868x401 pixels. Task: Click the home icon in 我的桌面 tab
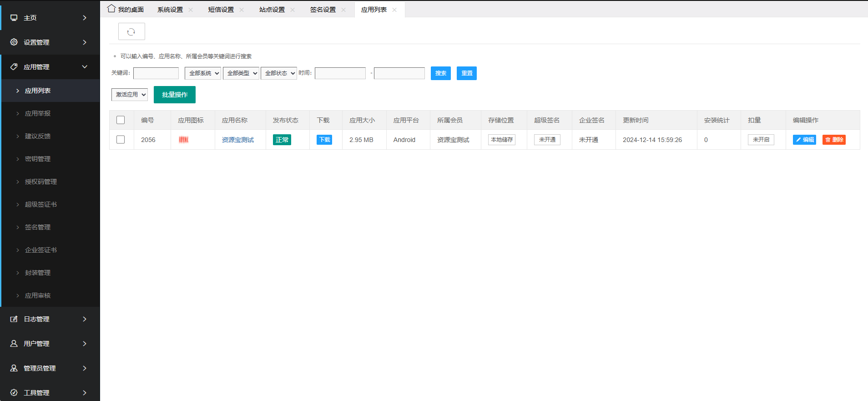click(111, 9)
